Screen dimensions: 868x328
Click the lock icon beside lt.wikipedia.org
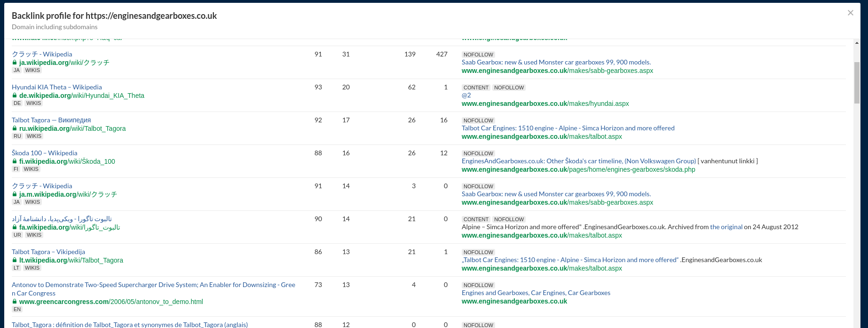pyautogui.click(x=15, y=260)
